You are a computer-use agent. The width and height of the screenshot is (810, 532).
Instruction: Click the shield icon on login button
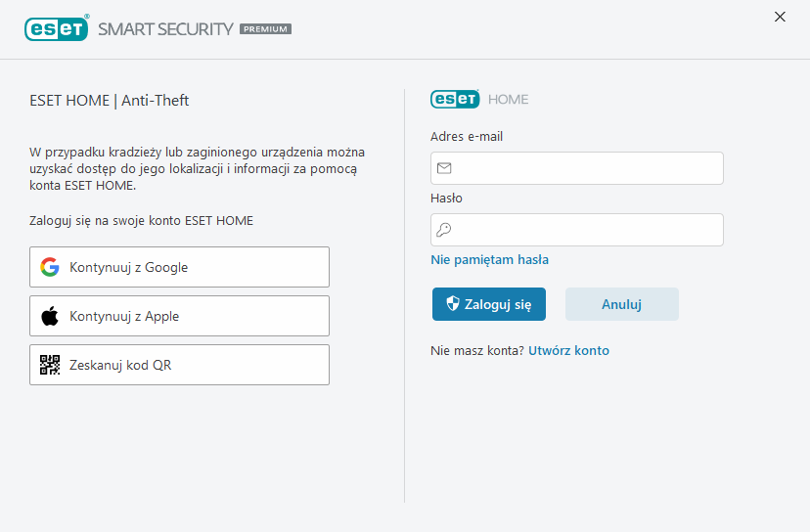click(453, 304)
